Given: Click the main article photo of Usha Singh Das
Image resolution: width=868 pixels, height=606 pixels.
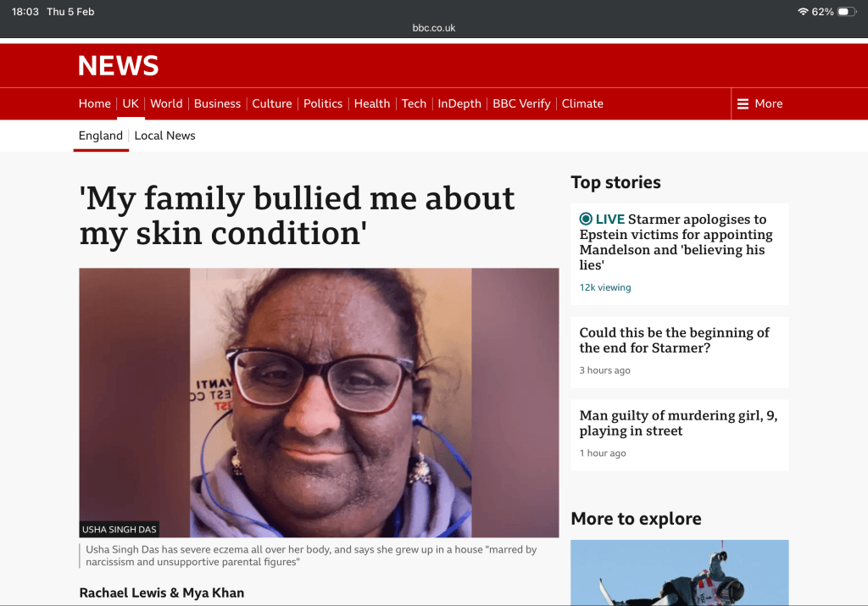Looking at the screenshot, I should point(319,403).
